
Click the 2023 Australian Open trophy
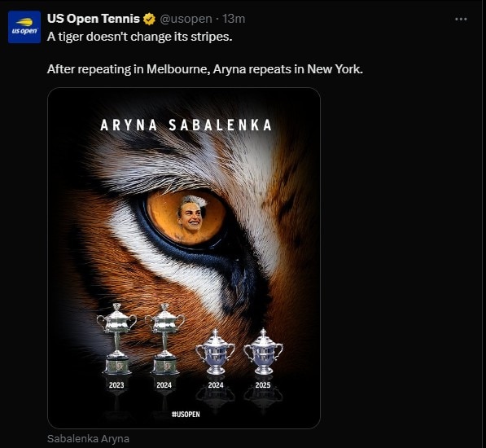pos(116,339)
